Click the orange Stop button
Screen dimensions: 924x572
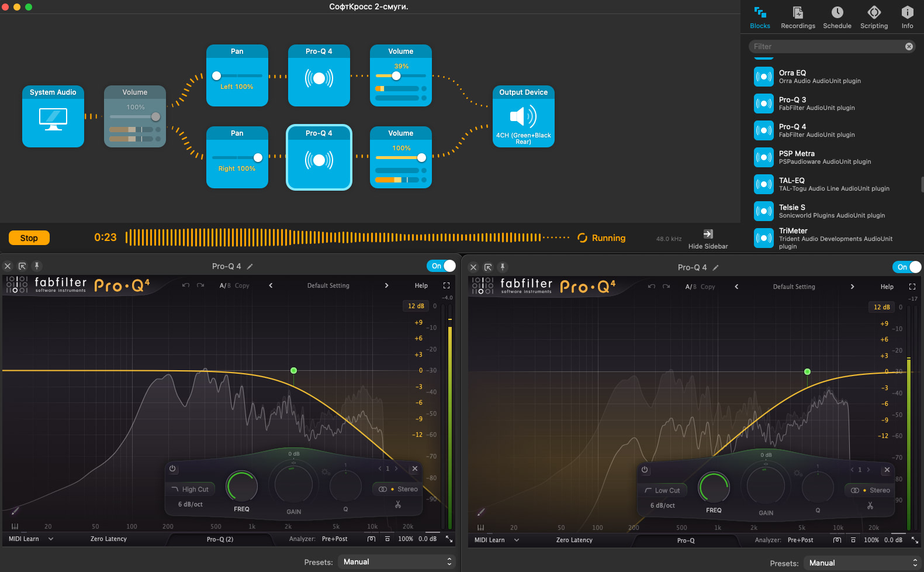tap(29, 238)
